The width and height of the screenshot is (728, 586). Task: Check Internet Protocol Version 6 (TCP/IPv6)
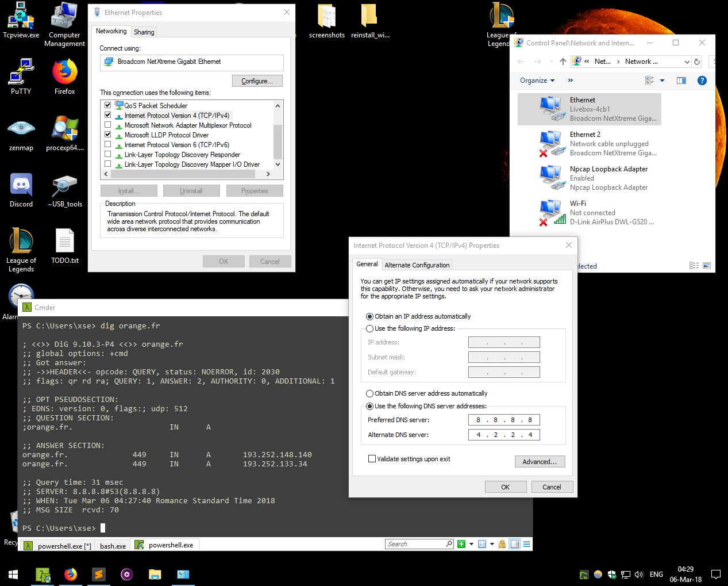(x=107, y=145)
